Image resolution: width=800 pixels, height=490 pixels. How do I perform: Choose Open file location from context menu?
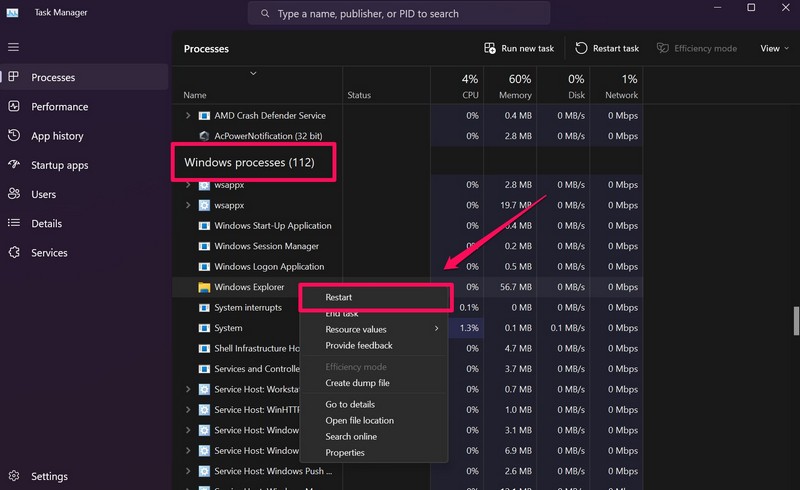pyautogui.click(x=359, y=421)
